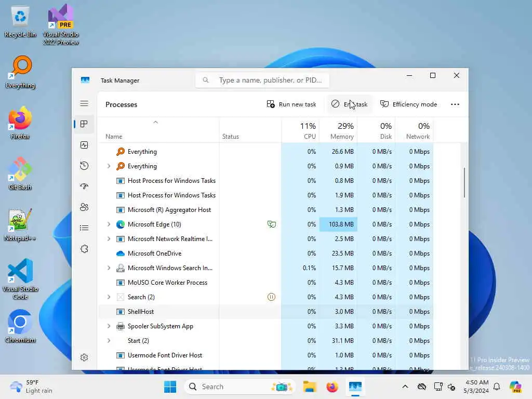Select ShellHost process row

tap(265, 312)
